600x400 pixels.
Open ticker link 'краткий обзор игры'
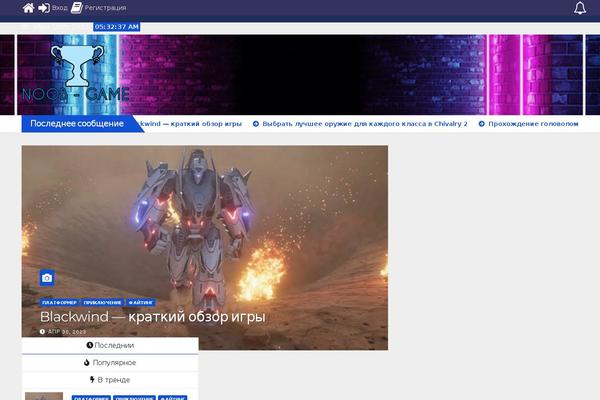point(190,124)
